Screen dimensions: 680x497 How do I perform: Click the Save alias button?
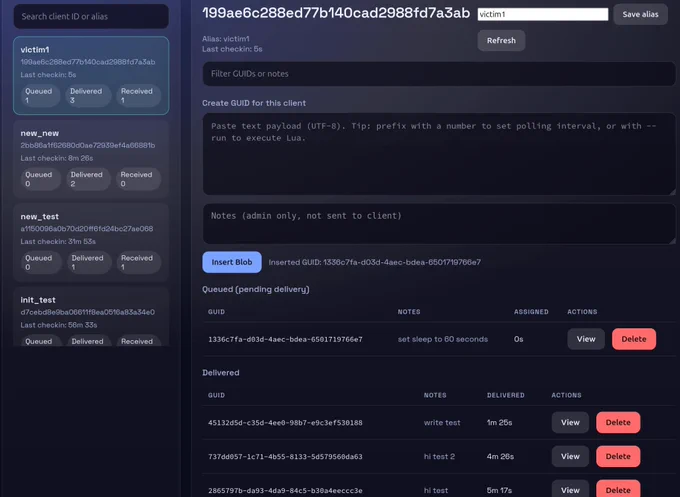tap(640, 14)
